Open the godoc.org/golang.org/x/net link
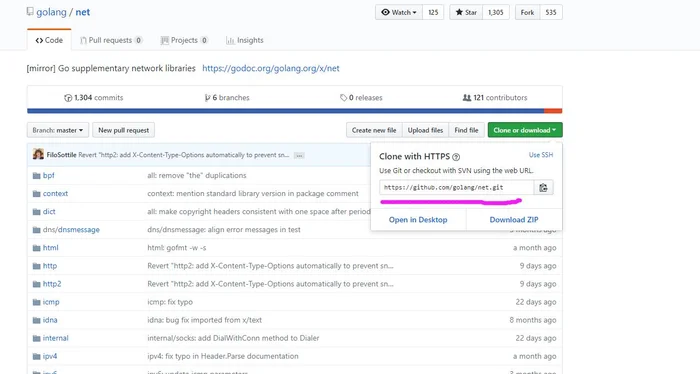The height and width of the screenshot is (374, 700). (271, 68)
